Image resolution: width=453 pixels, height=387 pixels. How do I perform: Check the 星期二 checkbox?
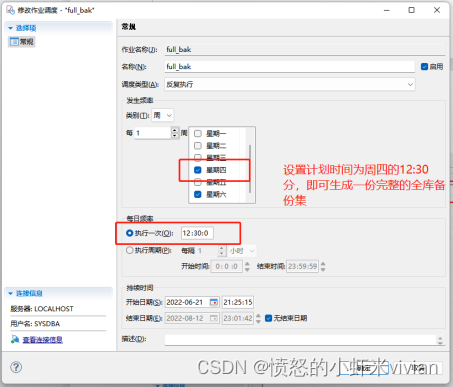[198, 146]
